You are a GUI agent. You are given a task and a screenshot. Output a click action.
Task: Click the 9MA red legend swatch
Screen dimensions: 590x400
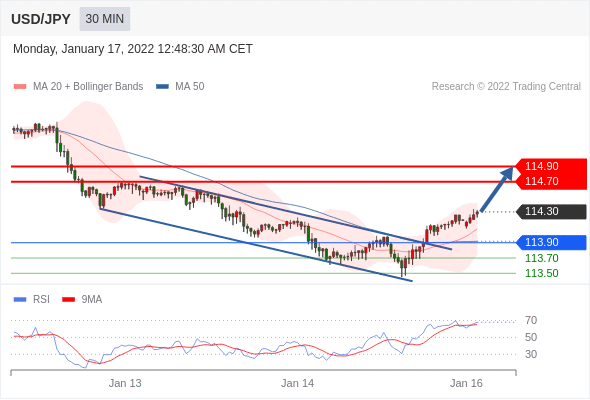[x=68, y=300]
